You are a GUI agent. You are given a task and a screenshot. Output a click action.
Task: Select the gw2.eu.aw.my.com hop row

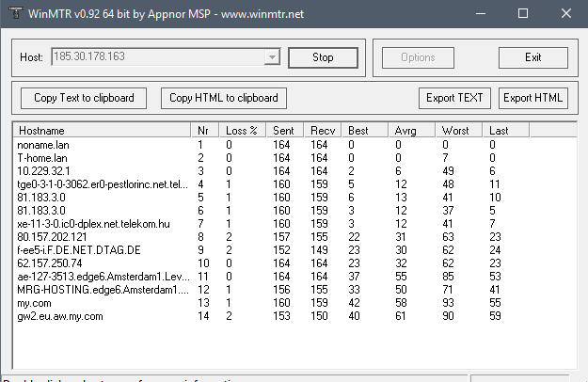coord(60,316)
